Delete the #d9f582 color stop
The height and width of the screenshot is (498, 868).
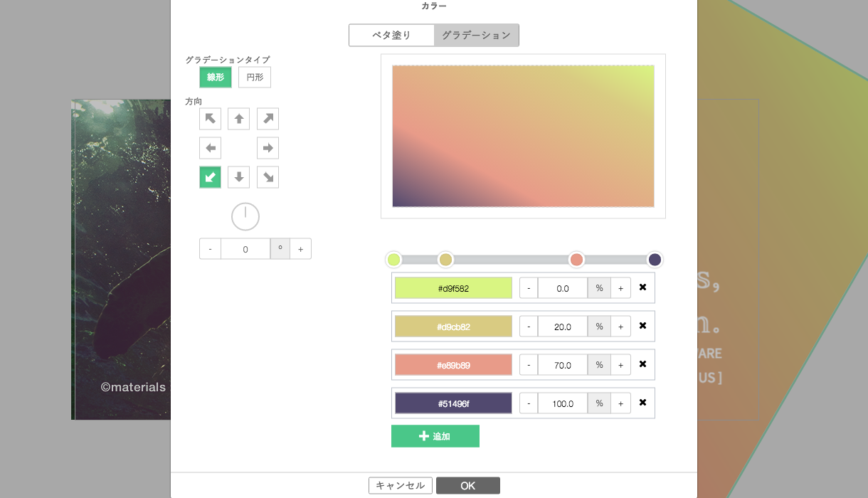coord(642,287)
